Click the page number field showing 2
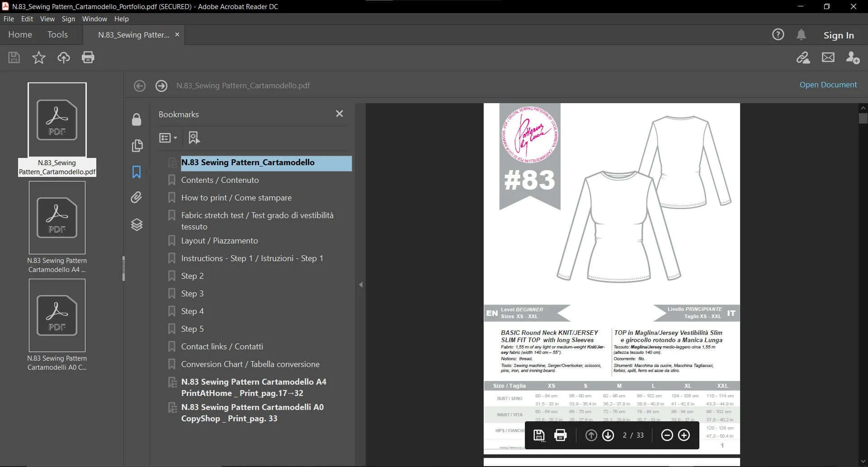 click(625, 435)
